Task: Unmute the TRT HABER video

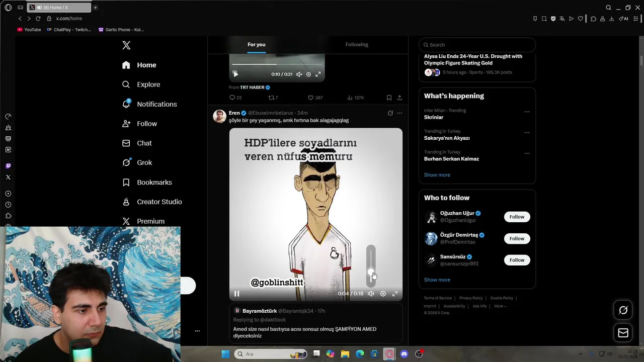Action: pos(299,74)
